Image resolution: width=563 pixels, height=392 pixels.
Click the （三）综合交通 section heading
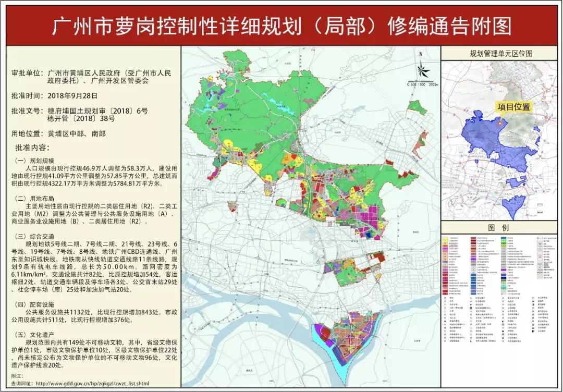click(34, 236)
